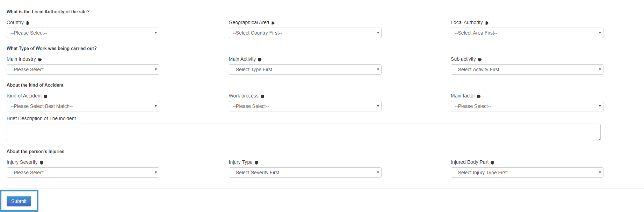The height and width of the screenshot is (212, 644).
Task: Click the Injury Type label
Action: 240,162
